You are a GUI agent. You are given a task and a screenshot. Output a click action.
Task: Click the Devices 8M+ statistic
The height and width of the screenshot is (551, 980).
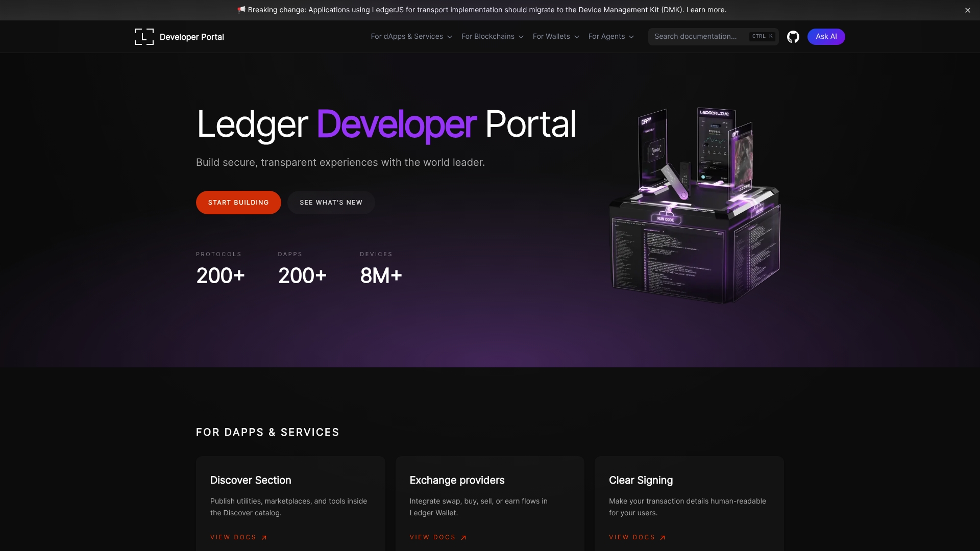[x=381, y=269]
